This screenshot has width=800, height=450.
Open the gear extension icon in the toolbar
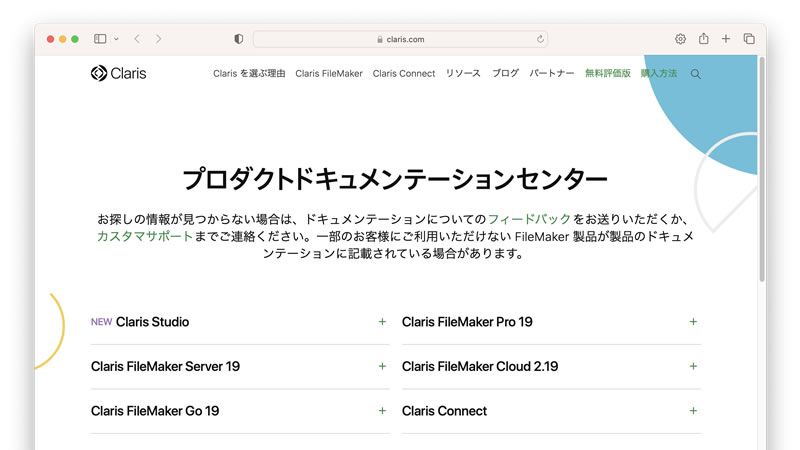[x=680, y=39]
